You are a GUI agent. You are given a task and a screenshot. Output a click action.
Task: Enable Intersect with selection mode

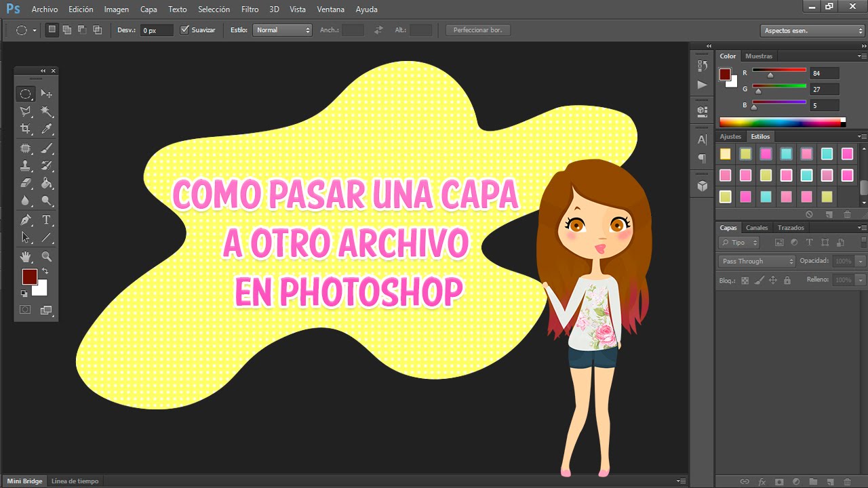coord(98,30)
